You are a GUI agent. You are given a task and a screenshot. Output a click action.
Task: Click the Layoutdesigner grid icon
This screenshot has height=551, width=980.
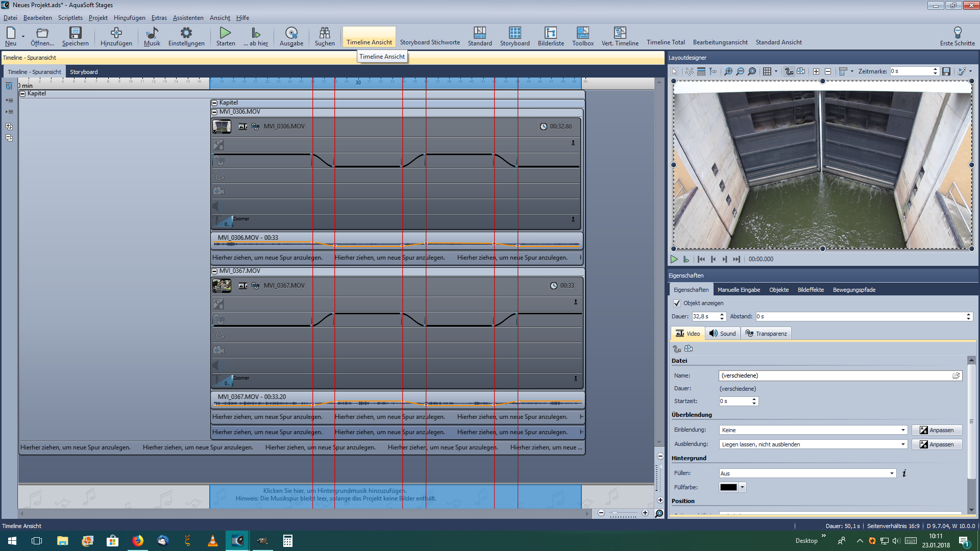767,71
